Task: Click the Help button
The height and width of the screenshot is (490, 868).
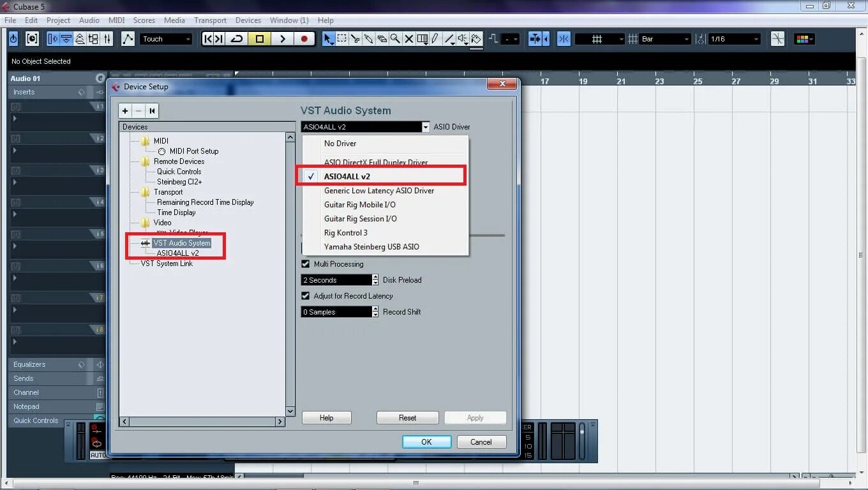Action: pyautogui.click(x=326, y=418)
